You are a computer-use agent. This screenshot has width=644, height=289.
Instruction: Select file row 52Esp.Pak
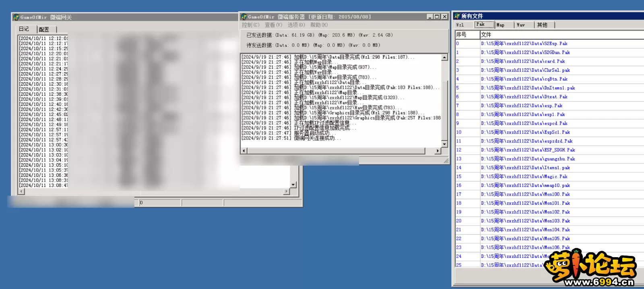(549, 44)
